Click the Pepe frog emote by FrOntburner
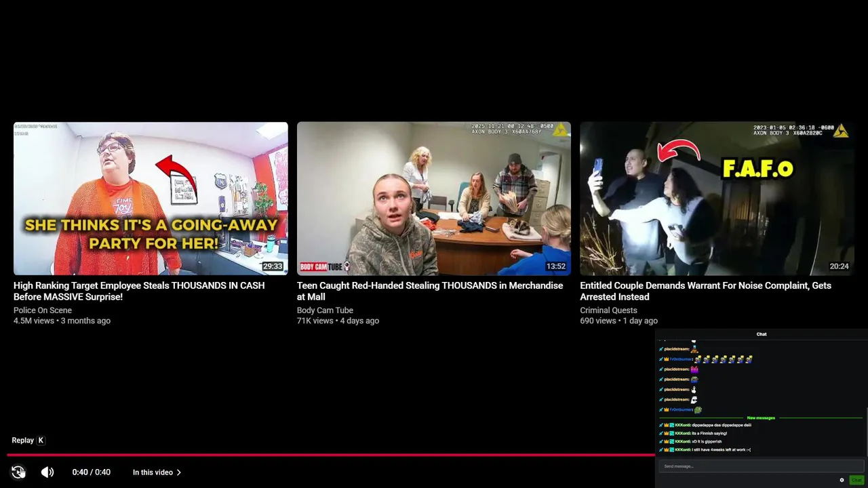This screenshot has height=488, width=868. (698, 410)
